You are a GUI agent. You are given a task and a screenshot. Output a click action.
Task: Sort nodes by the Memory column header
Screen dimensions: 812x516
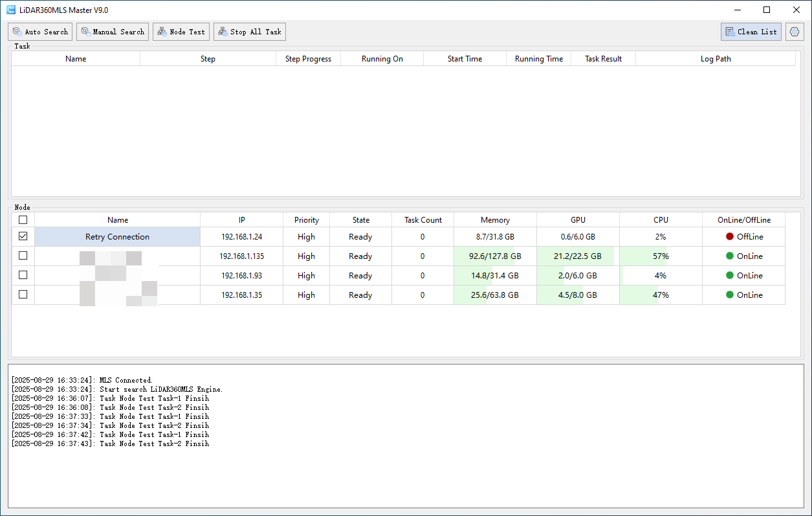tap(495, 220)
